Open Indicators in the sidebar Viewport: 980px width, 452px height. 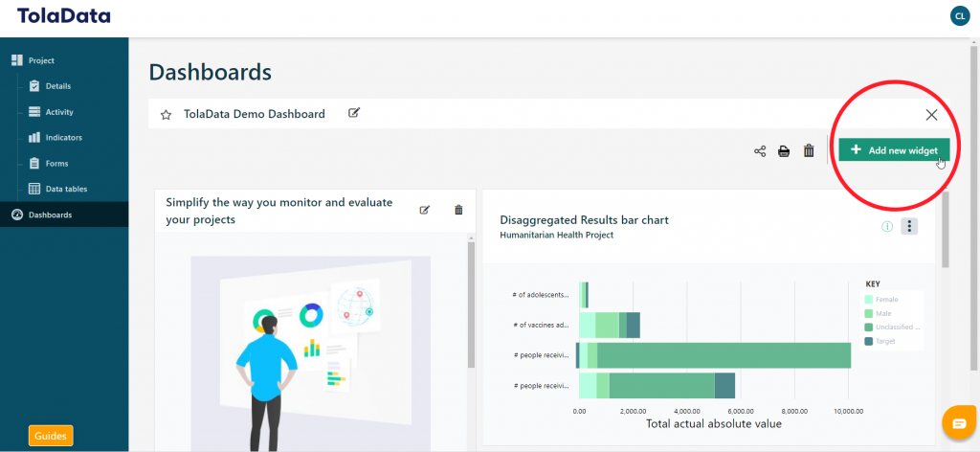tap(63, 138)
